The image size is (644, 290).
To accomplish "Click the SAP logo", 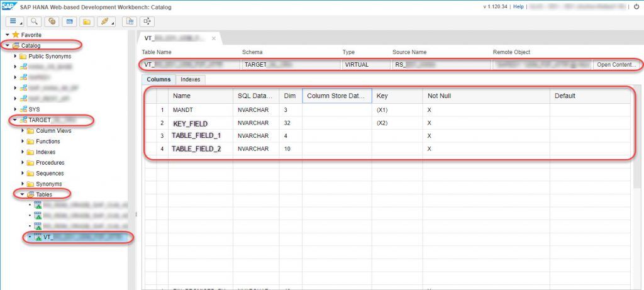I will [8, 7].
